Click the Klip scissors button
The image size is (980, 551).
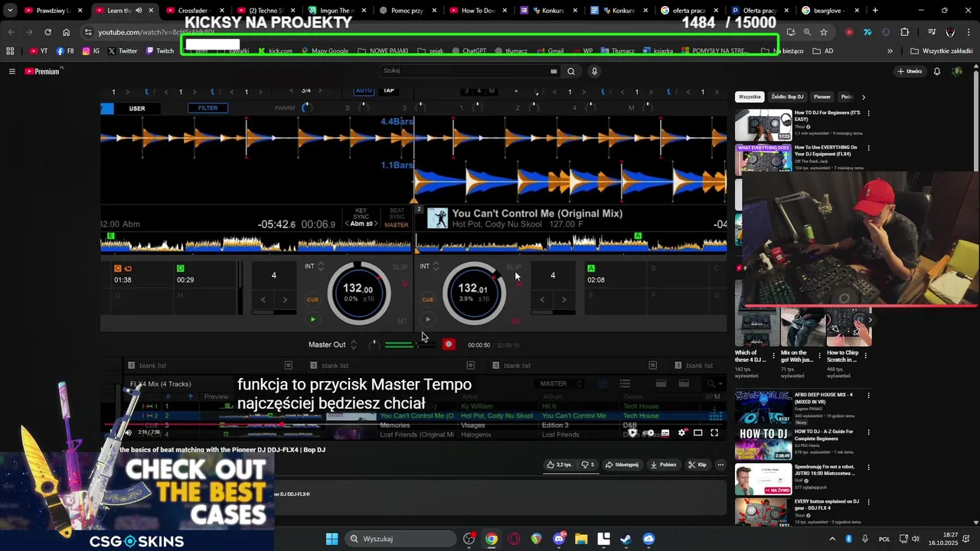pos(697,465)
